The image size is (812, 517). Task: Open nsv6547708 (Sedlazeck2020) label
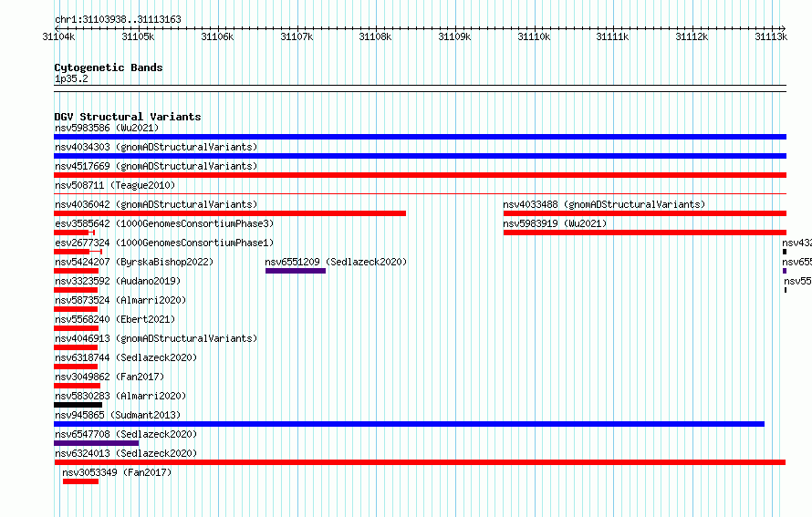tap(126, 434)
